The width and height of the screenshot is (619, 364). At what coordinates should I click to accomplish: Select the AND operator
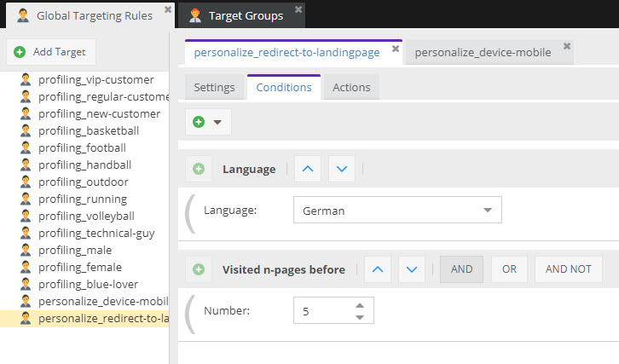pos(461,269)
